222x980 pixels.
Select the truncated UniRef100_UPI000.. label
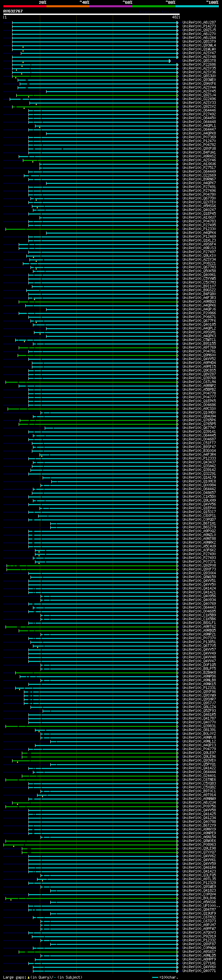pyautogui.click(x=201, y=906)
